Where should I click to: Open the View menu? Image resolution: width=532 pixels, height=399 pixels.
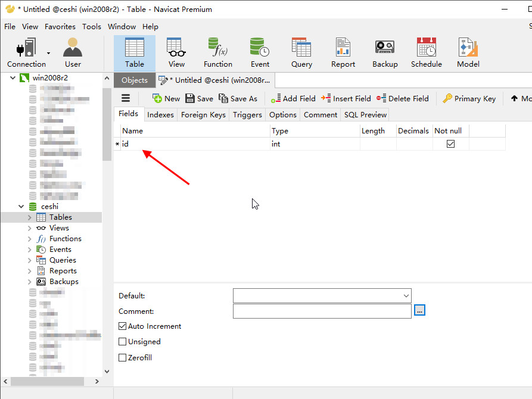point(30,26)
